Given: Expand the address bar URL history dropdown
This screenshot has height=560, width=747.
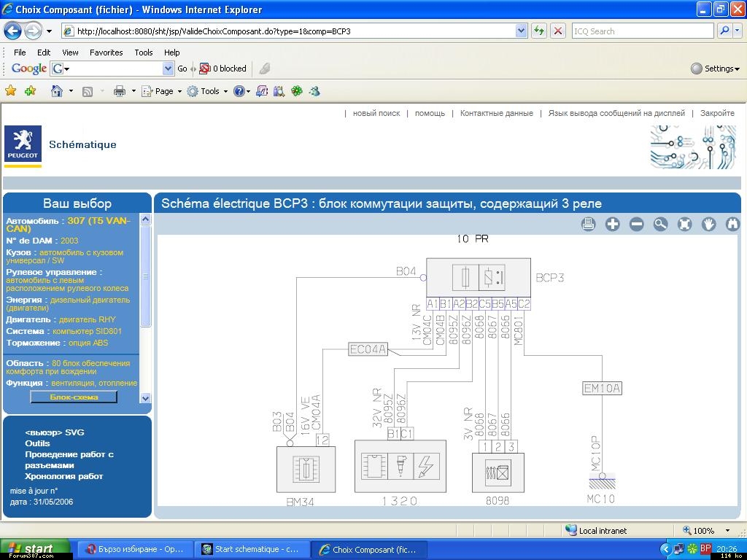Looking at the screenshot, I should pyautogui.click(x=521, y=31).
